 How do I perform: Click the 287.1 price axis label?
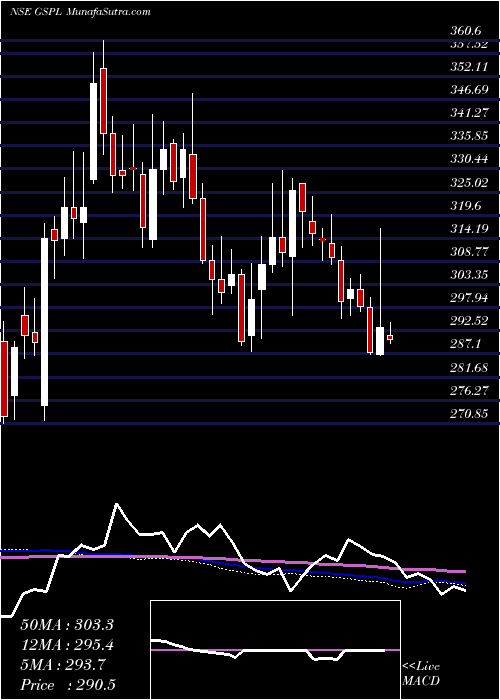point(465,344)
